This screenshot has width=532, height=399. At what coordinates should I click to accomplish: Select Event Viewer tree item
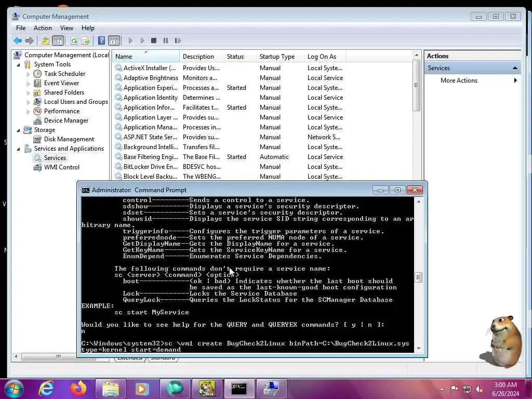click(61, 83)
